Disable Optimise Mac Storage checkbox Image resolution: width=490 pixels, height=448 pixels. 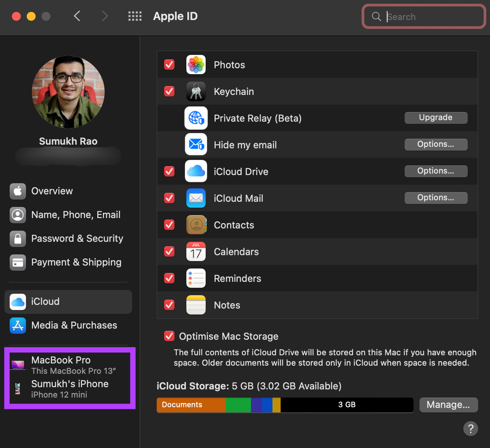pos(169,336)
